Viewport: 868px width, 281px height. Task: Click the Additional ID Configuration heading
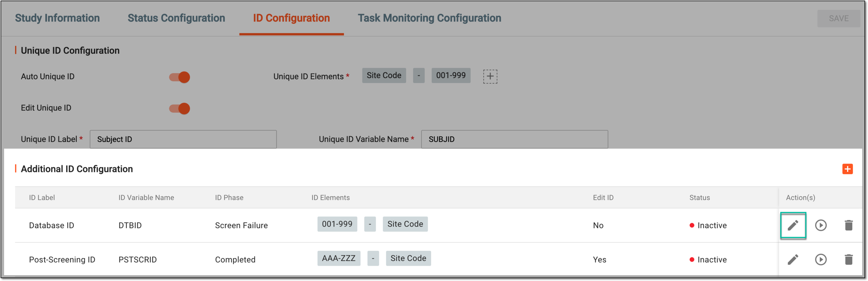(x=77, y=169)
